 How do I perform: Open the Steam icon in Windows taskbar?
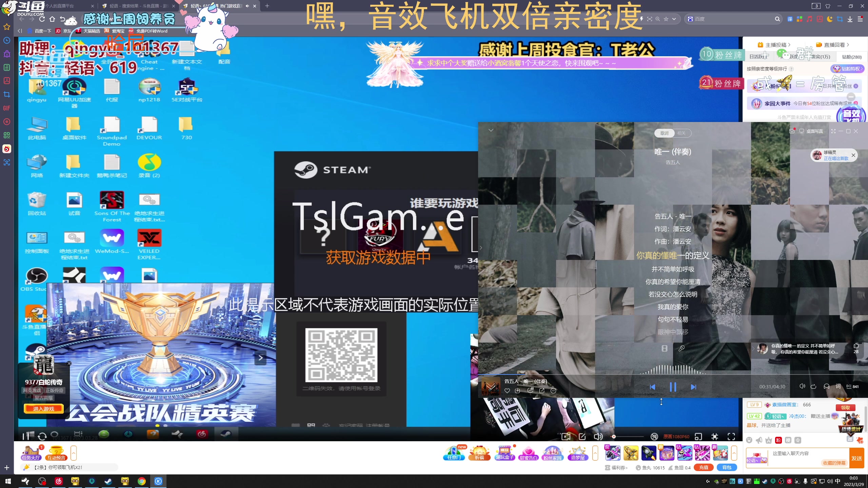(x=108, y=481)
